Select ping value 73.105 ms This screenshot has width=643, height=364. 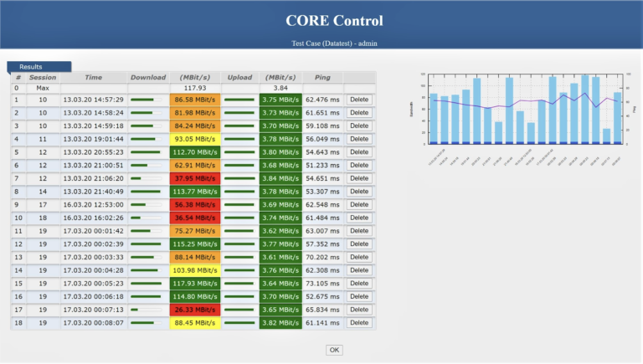[322, 283]
